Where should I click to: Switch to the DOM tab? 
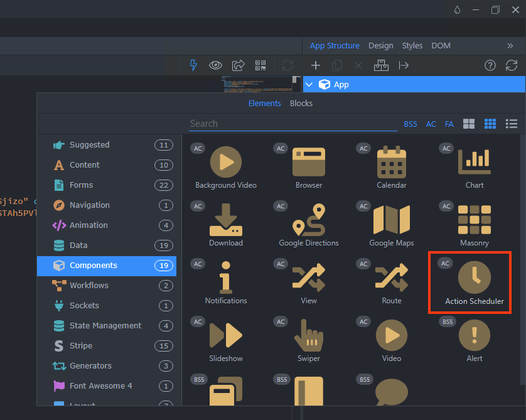pos(441,46)
